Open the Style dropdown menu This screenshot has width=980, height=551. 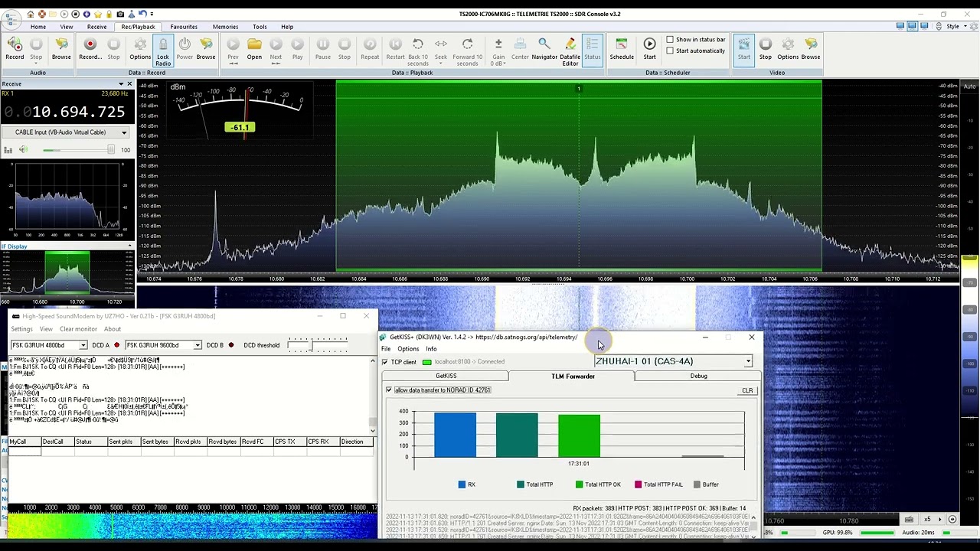tap(956, 27)
